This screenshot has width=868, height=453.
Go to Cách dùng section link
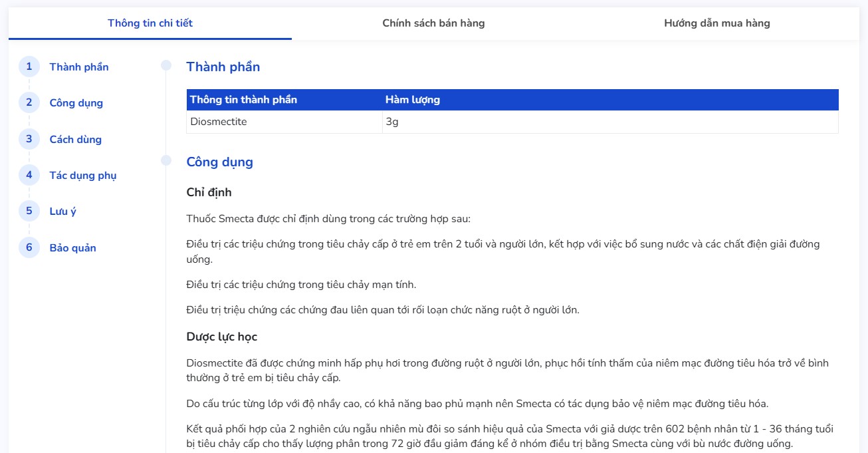(x=76, y=140)
